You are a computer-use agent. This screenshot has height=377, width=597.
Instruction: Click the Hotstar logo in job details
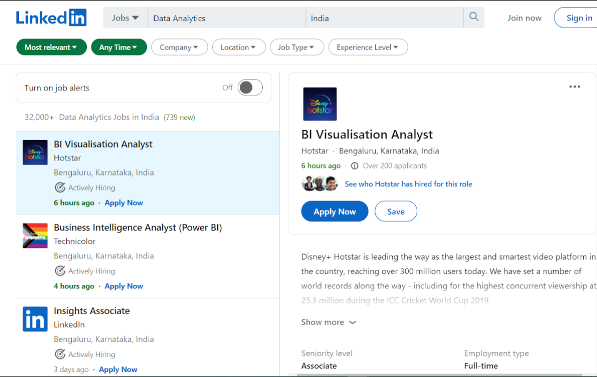320,104
